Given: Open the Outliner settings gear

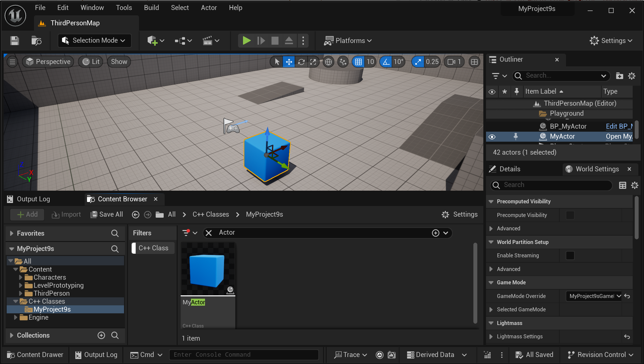Looking at the screenshot, I should 632,76.
